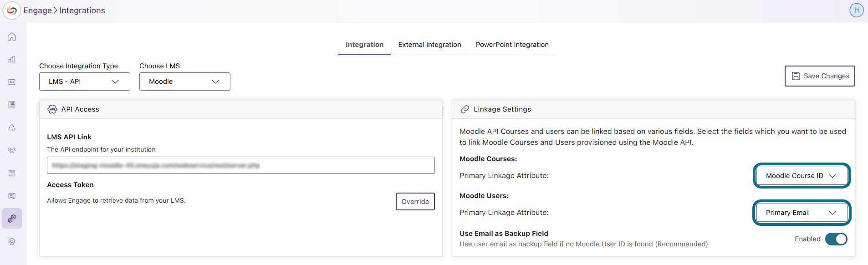The image size is (868, 265).
Task: Open the Choose Integration Type dropdown
Action: [x=85, y=82]
